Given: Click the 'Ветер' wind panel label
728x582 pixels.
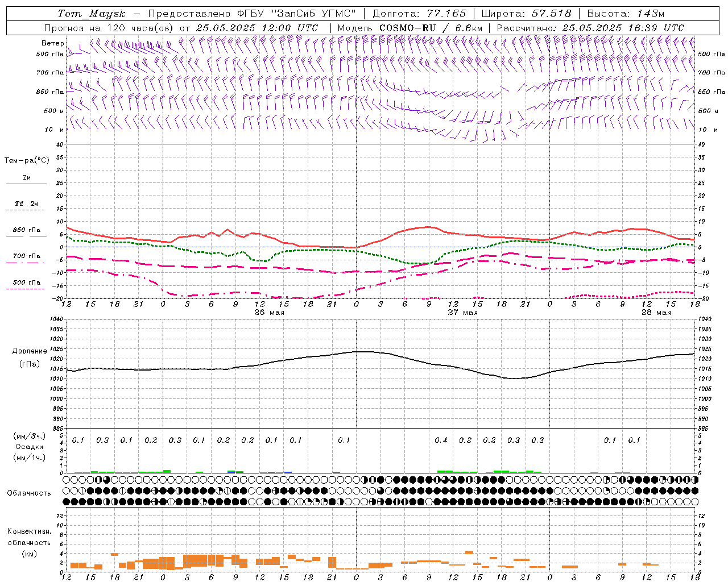Looking at the screenshot, I should tap(52, 43).
